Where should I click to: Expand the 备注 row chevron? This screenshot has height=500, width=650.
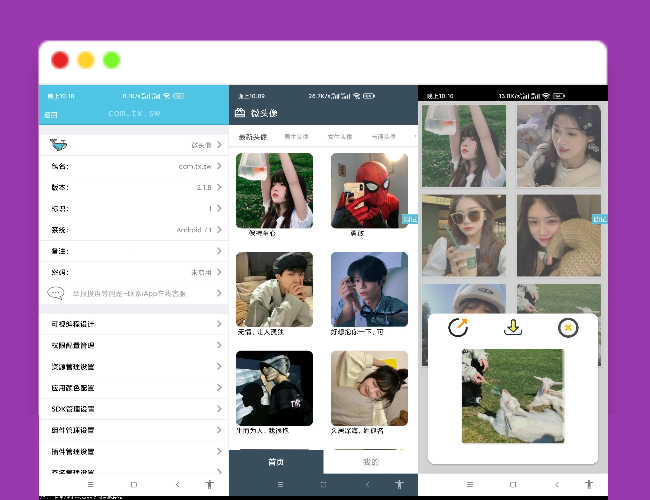pyautogui.click(x=219, y=251)
